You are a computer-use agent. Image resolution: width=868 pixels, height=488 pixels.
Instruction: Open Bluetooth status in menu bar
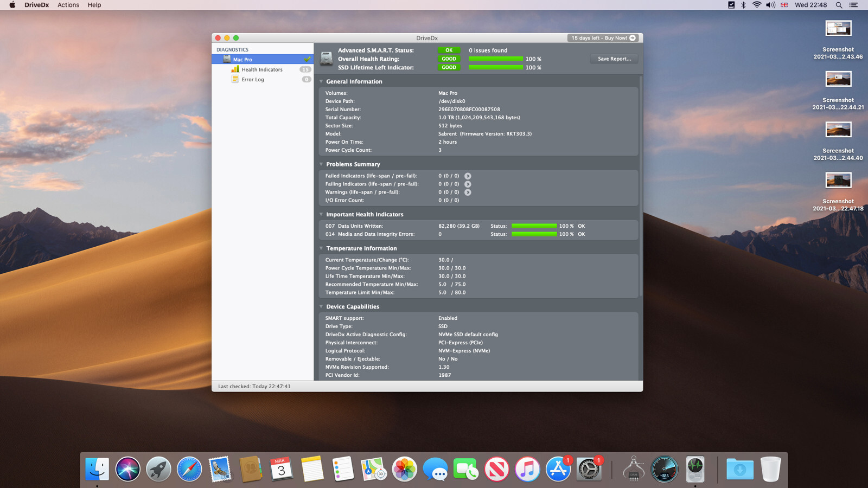tap(743, 5)
